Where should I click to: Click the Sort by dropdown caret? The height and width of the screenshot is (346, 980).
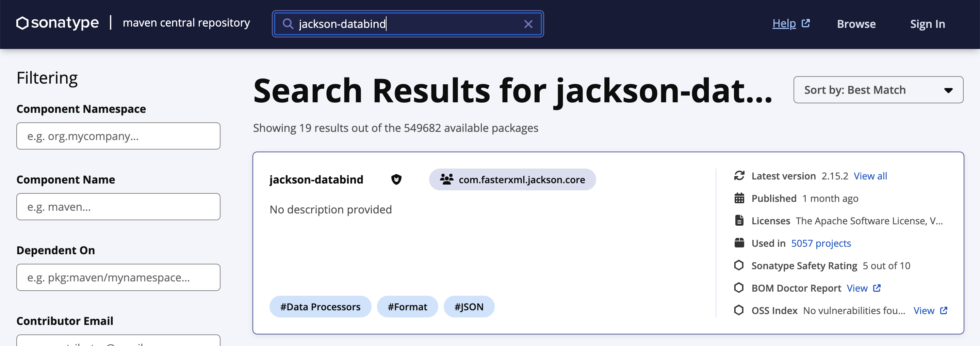[x=948, y=90]
